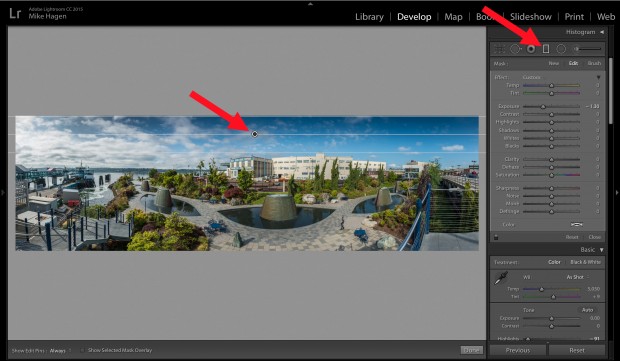Click the filter Contrast slider handle
Viewport: 620px width, 361px height.
pyautogui.click(x=552, y=115)
